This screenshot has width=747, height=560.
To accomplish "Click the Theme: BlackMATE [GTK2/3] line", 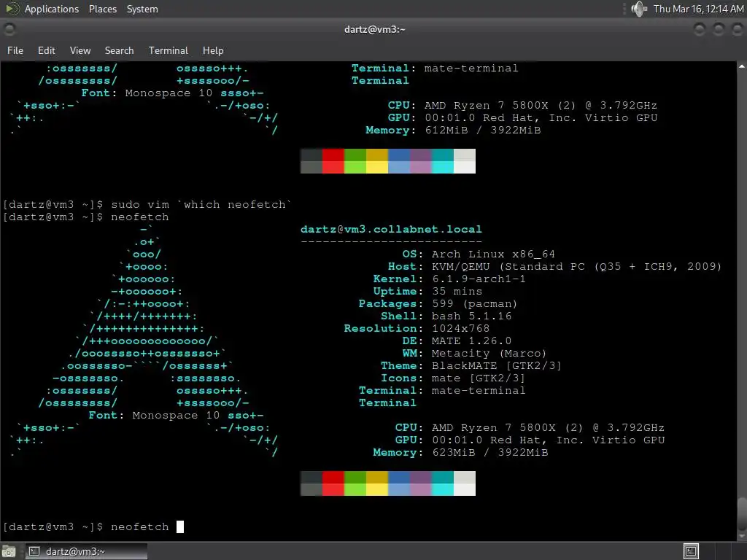I will point(471,366).
